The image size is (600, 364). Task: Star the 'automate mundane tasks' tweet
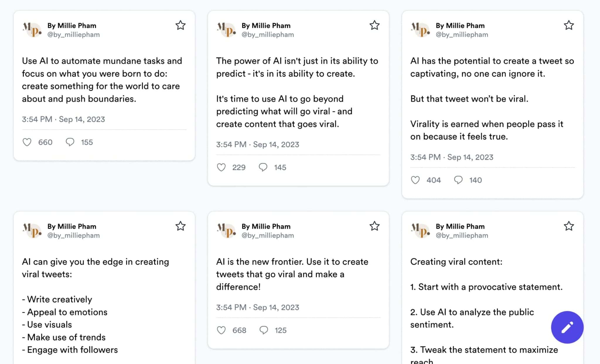pyautogui.click(x=180, y=25)
